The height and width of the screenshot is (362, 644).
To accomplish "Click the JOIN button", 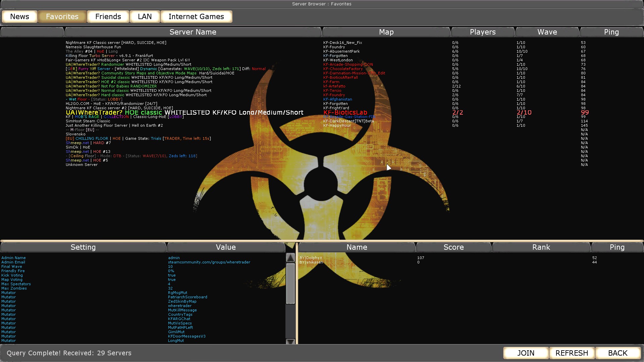I will [526, 353].
